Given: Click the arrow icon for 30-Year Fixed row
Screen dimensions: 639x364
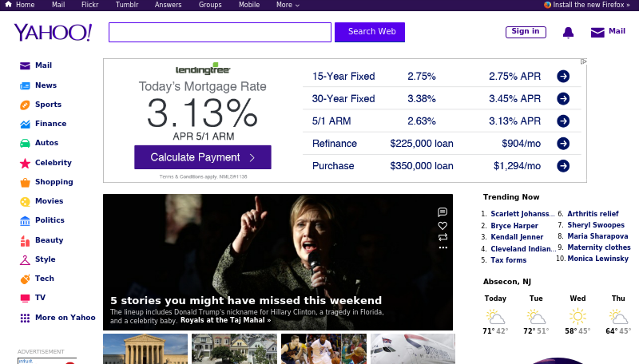Looking at the screenshot, I should point(563,98).
